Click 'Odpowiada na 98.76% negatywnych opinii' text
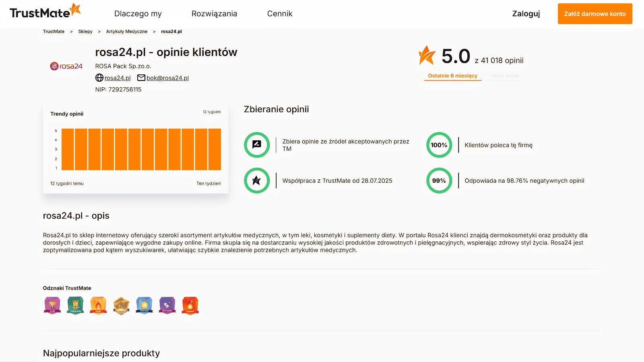The width and height of the screenshot is (644, 362). click(x=524, y=181)
